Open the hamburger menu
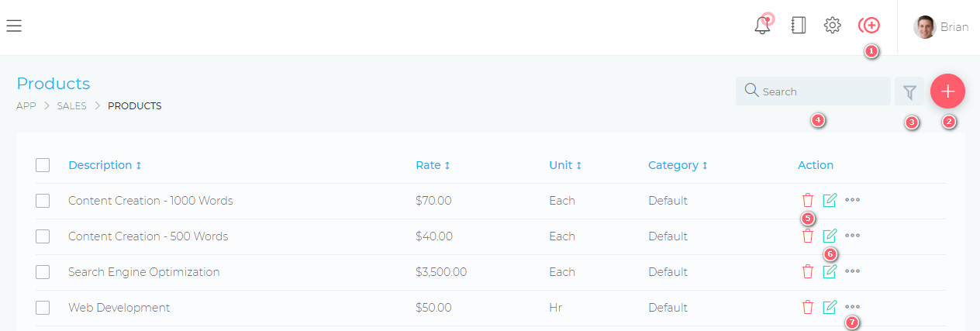980x331 pixels. click(x=14, y=26)
